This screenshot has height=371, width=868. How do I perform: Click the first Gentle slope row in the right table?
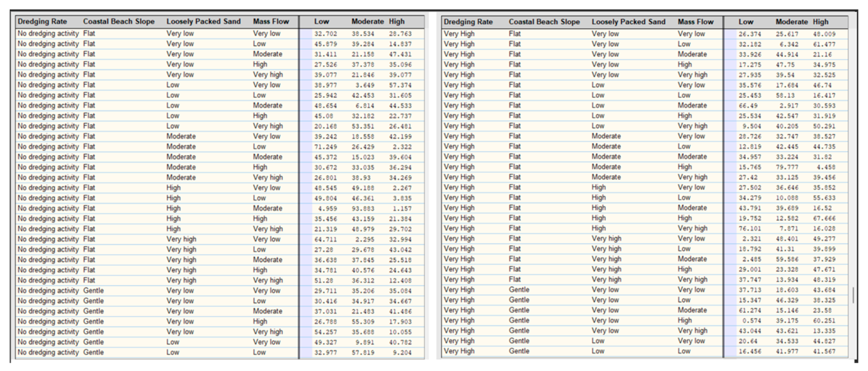519,290
